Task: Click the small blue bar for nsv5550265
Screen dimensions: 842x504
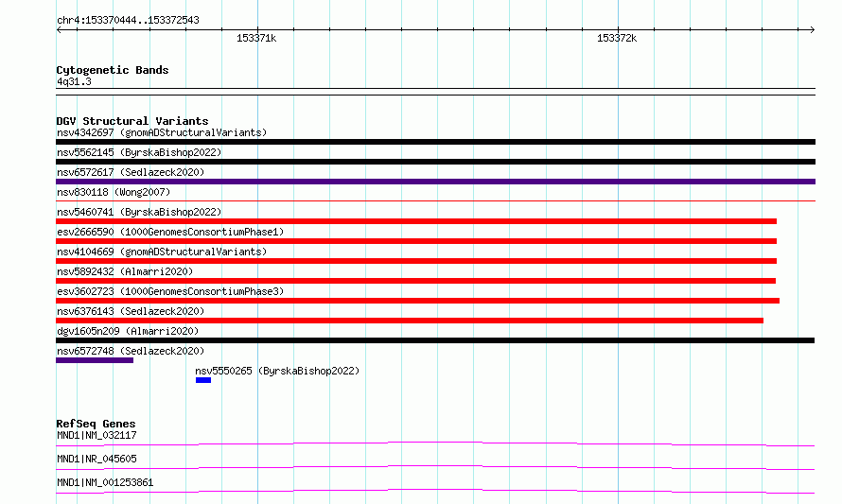Action: (x=203, y=380)
